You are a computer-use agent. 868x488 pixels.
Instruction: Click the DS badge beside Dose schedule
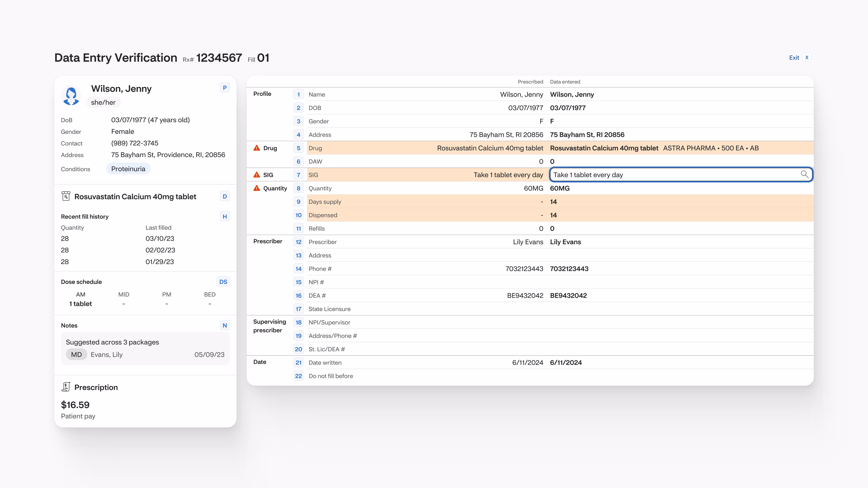click(x=223, y=282)
